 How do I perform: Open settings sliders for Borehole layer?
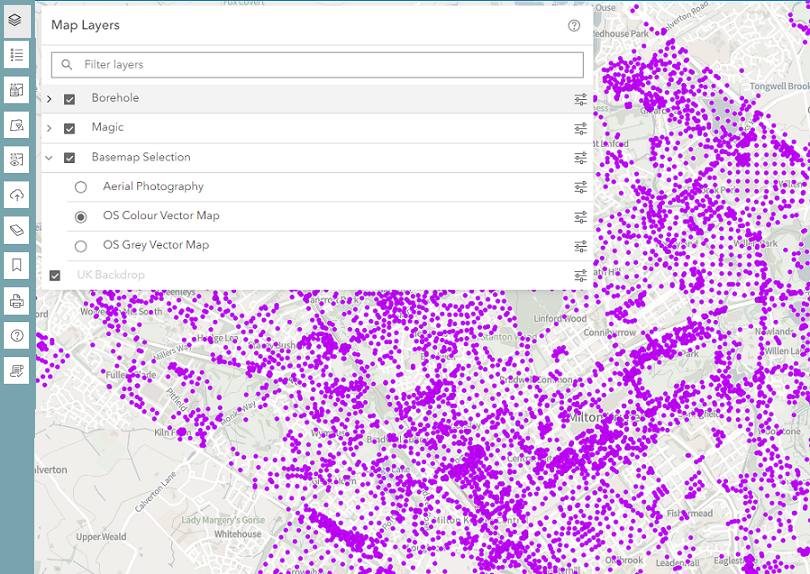[x=581, y=99]
